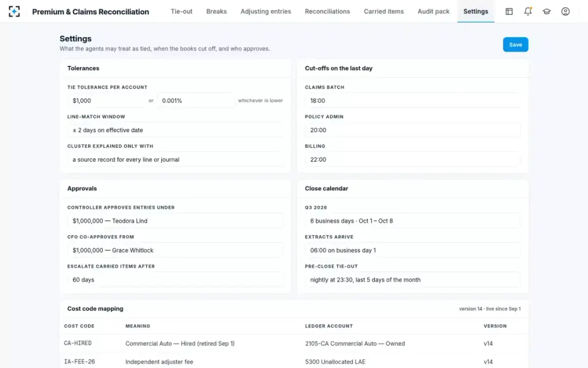
Task: Change the Claims batch cut-off time
Action: [x=413, y=101]
